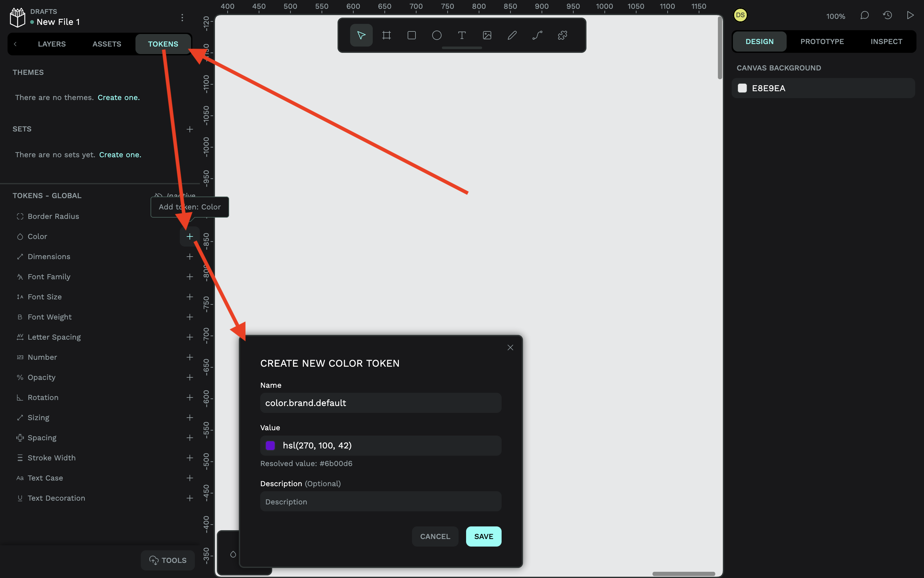Open the version history panel

[x=887, y=15]
